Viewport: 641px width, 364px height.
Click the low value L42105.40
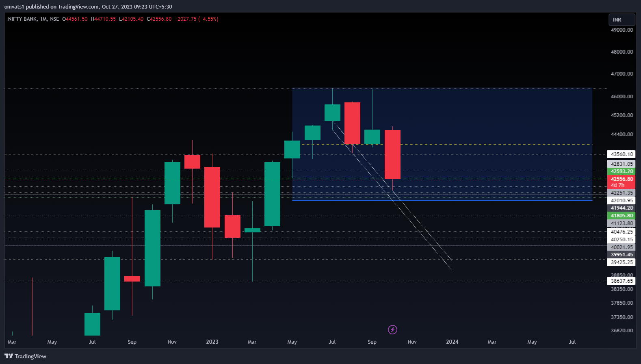point(131,19)
